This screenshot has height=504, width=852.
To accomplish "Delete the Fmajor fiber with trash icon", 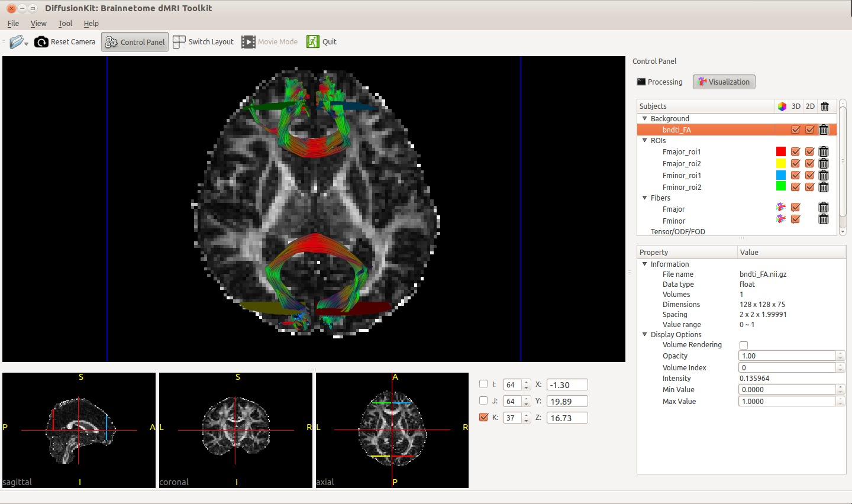I will pos(823,208).
